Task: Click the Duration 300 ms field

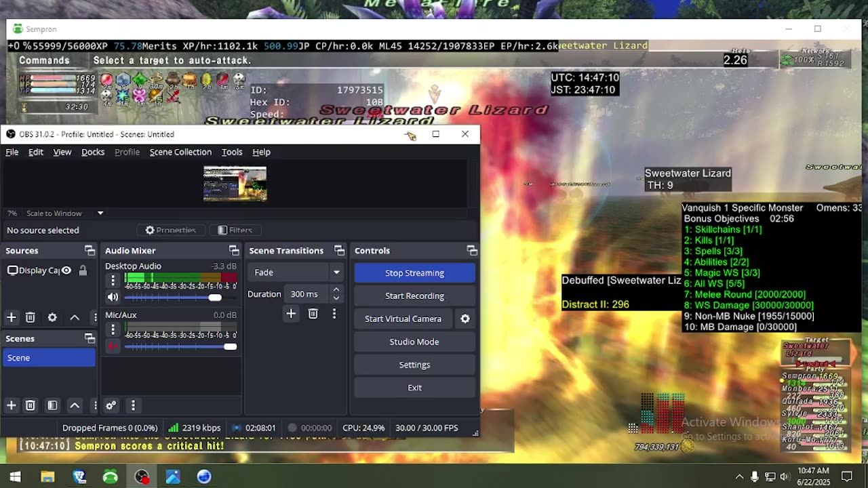Action: [307, 294]
